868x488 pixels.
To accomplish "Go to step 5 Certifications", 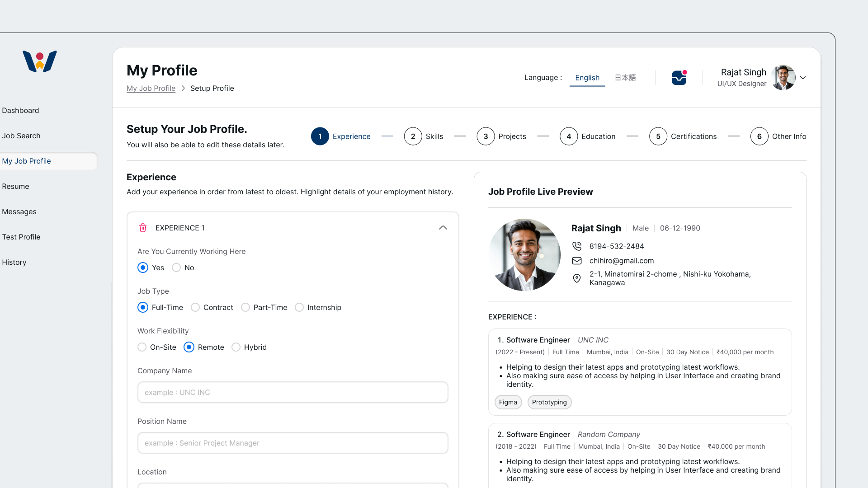I will point(683,136).
